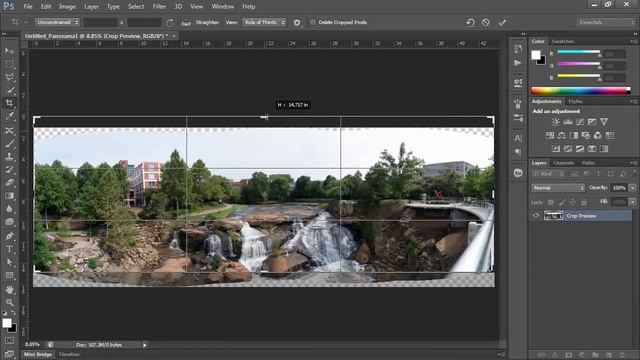
Task: Select the Hand tool
Action: coord(9,289)
